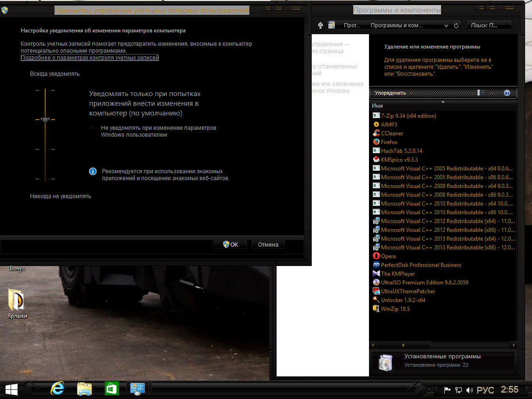Click the KMSpico v9.3.3 icon
Screen dimensions: 532x399
pos(376,159)
